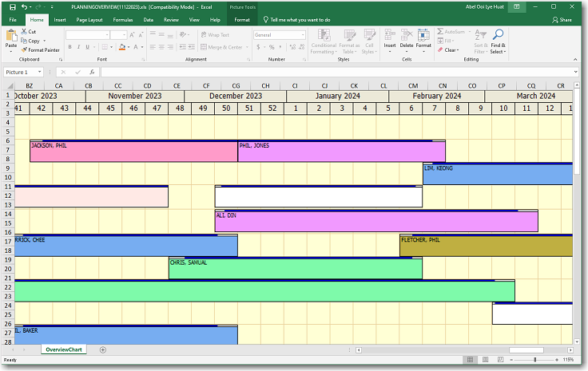The width and height of the screenshot is (588, 371).
Task: Switch to the Page Layout ribbon tab
Action: tap(89, 19)
